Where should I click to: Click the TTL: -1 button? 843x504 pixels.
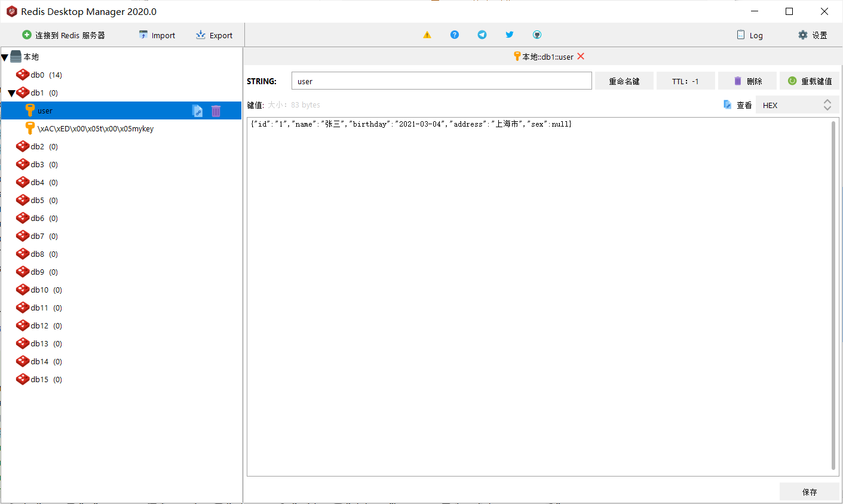coord(685,81)
